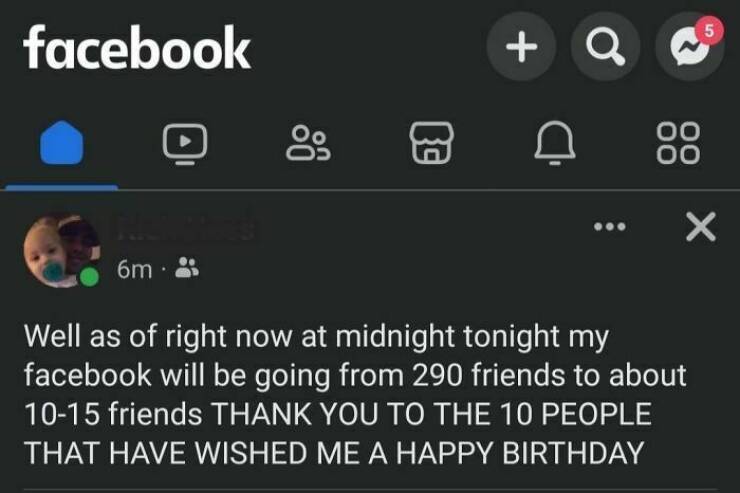
Task: Tap the red 5 unread badge
Action: (709, 30)
